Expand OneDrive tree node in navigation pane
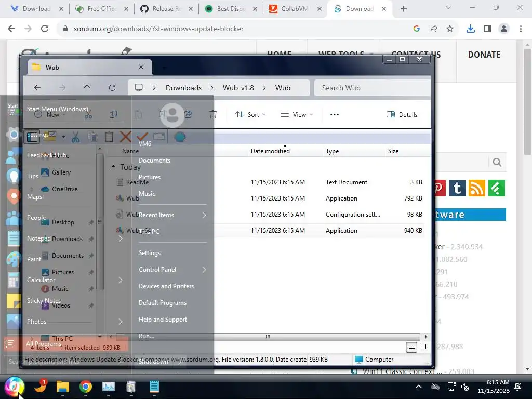 pyautogui.click(x=32, y=189)
